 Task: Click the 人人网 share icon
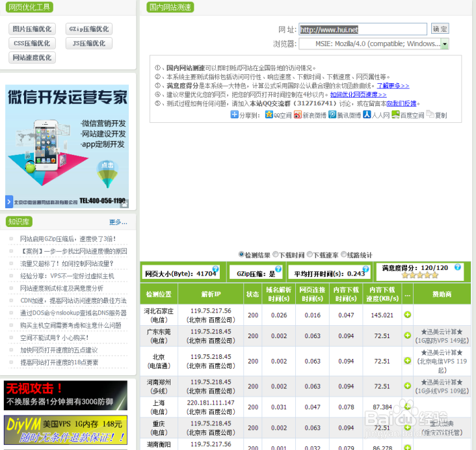click(x=367, y=114)
